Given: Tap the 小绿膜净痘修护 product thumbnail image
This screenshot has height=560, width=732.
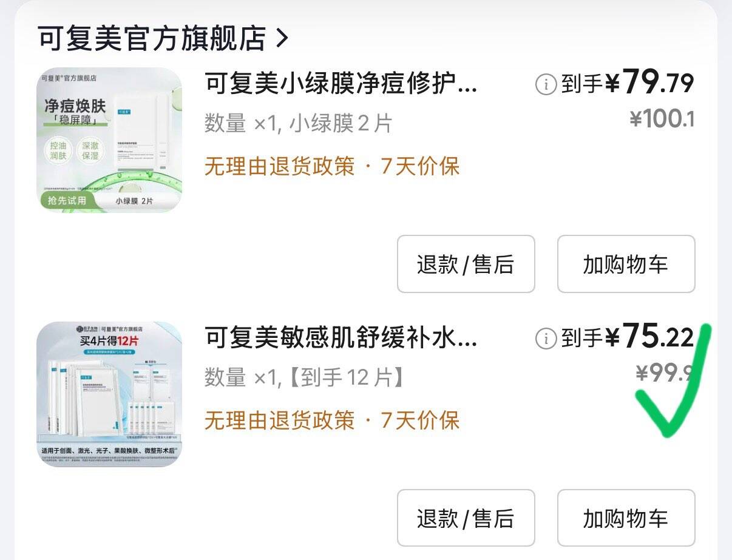Looking at the screenshot, I should [109, 141].
